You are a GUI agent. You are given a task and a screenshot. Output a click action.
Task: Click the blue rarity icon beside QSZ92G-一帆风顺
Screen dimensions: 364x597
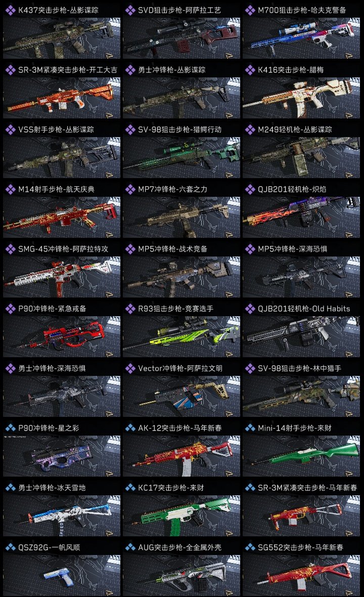point(10,547)
